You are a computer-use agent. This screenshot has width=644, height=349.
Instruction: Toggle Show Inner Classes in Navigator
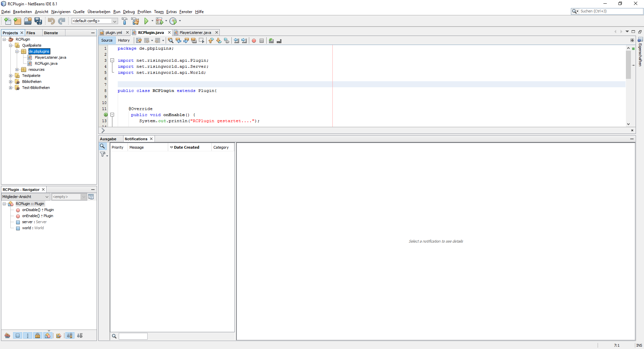click(x=48, y=336)
